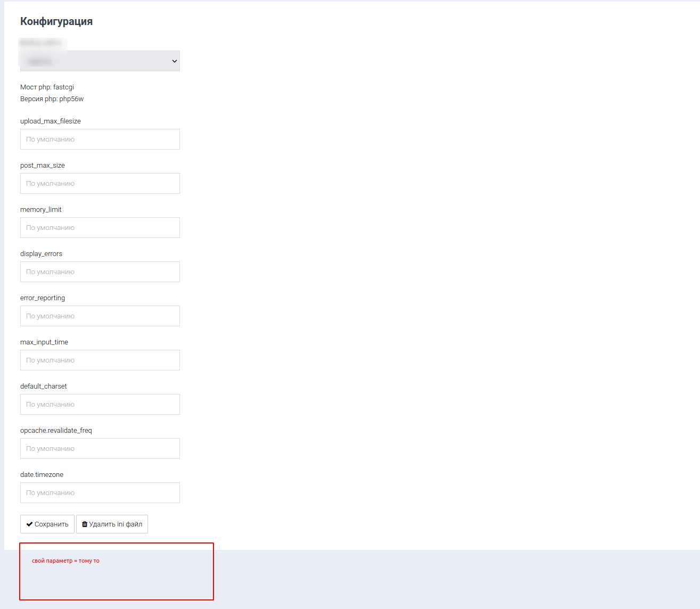Click the error_reporting text field

click(x=100, y=316)
